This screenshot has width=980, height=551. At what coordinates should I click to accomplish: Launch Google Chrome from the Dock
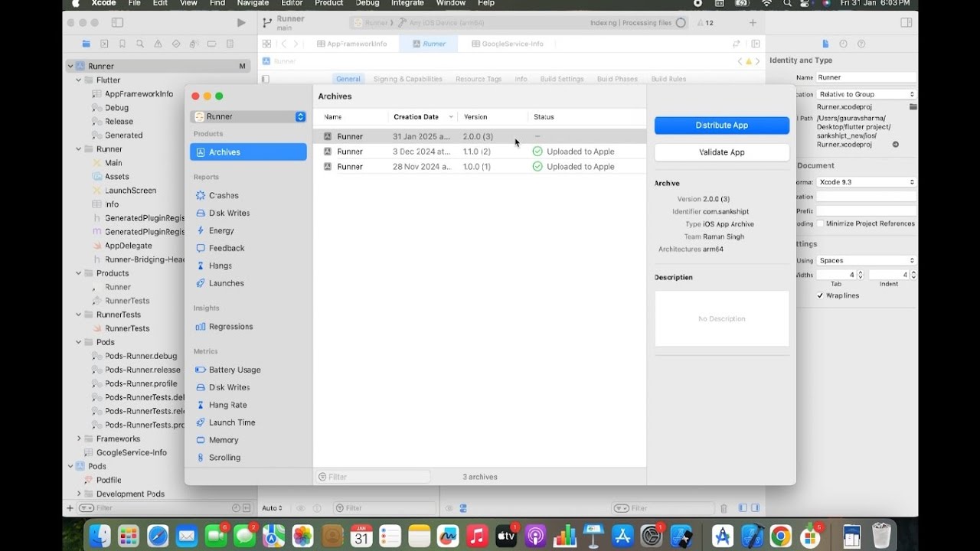pos(780,536)
